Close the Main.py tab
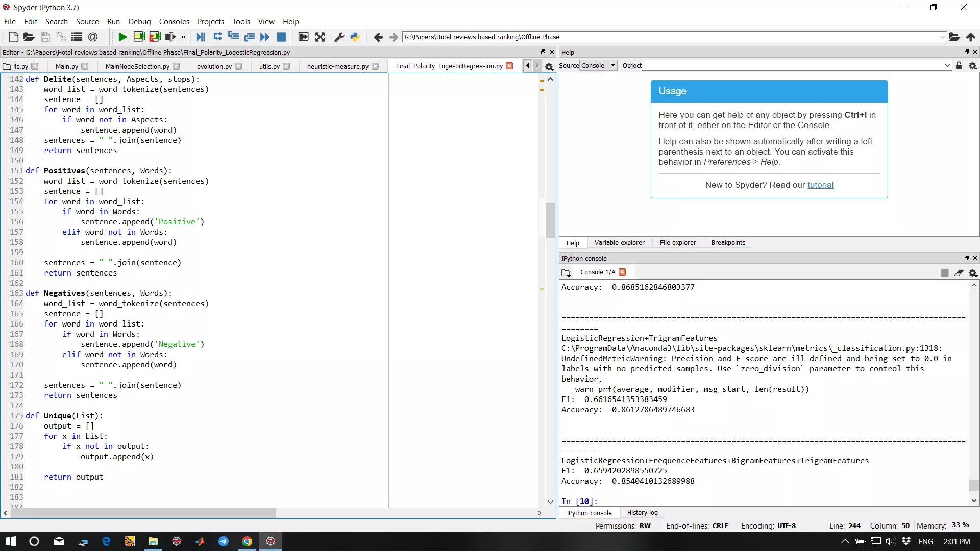This screenshot has height=551, width=980. (85, 66)
